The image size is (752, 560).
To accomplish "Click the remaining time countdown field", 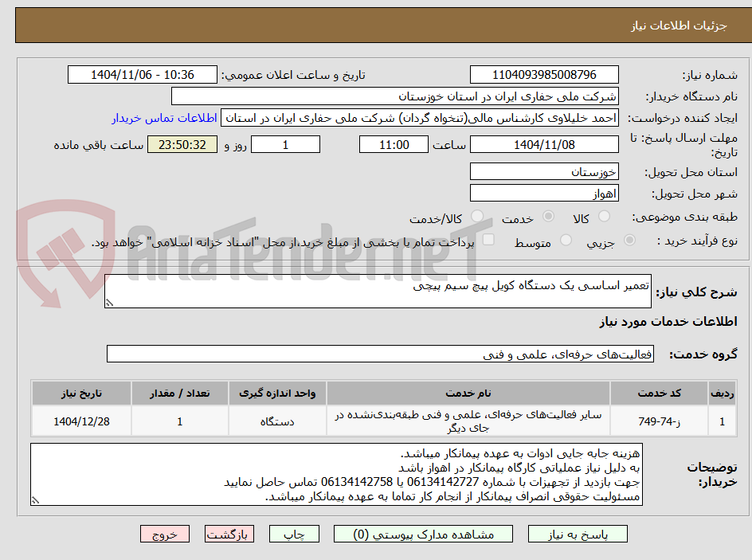I will (x=182, y=144).
